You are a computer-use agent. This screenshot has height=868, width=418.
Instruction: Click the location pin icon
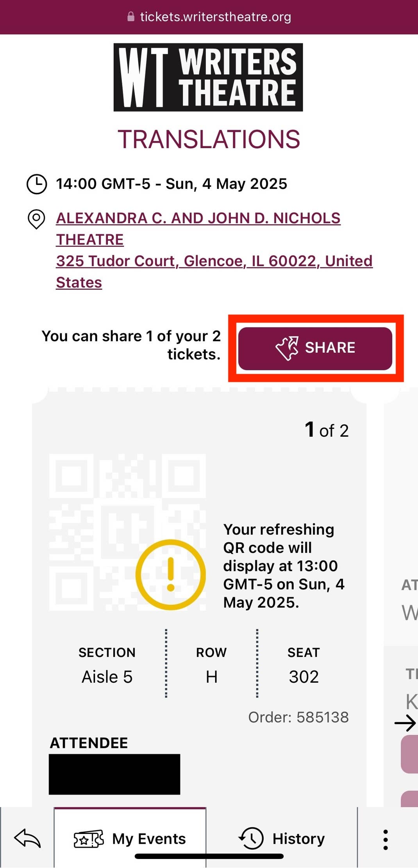click(36, 219)
